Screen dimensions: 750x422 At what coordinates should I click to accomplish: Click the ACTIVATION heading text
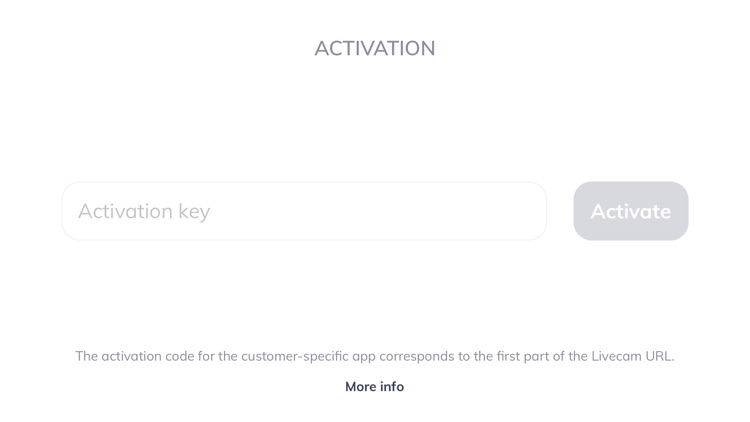(x=374, y=48)
